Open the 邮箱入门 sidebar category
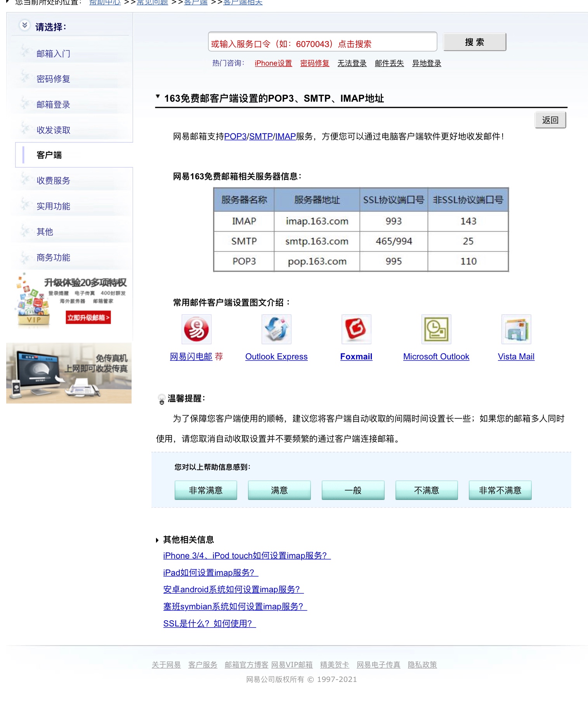This screenshot has height=706, width=588. [x=54, y=54]
